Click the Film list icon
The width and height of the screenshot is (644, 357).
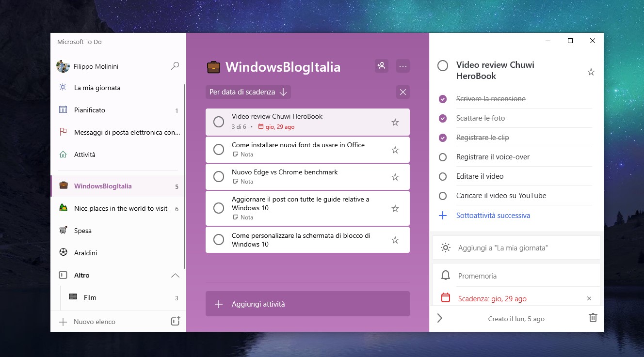point(73,297)
